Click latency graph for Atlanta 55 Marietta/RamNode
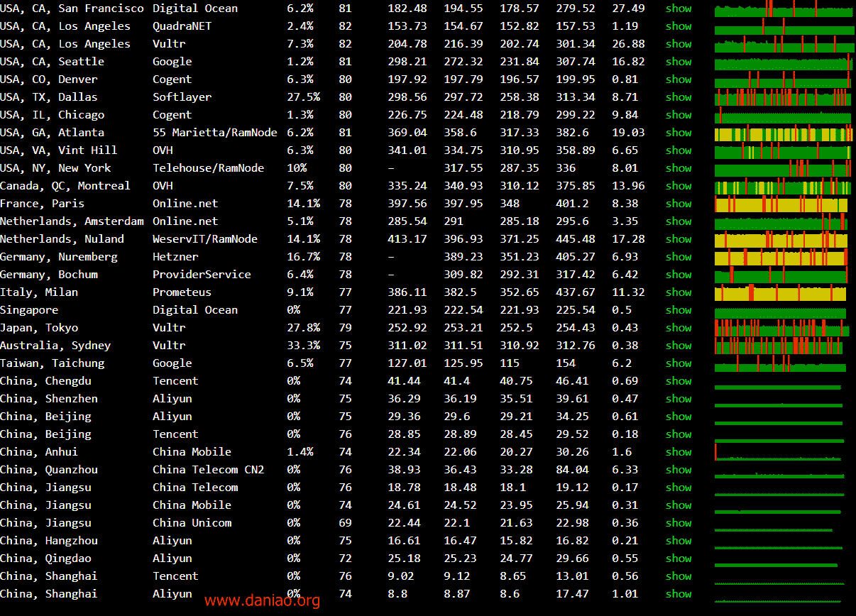 [x=784, y=133]
